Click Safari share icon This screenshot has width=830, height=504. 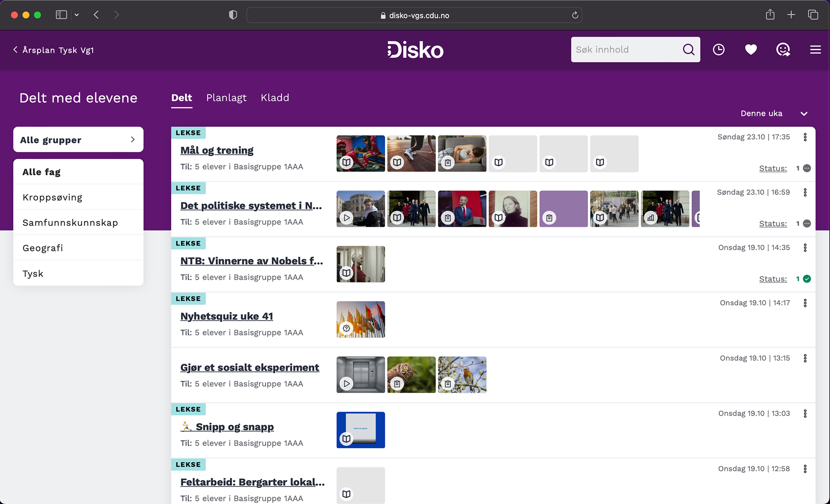(x=770, y=15)
